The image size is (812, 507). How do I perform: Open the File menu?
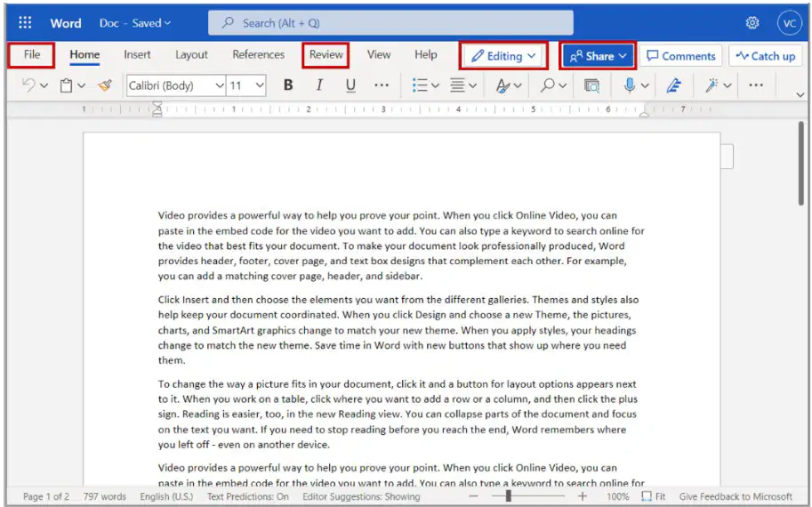[x=32, y=54]
